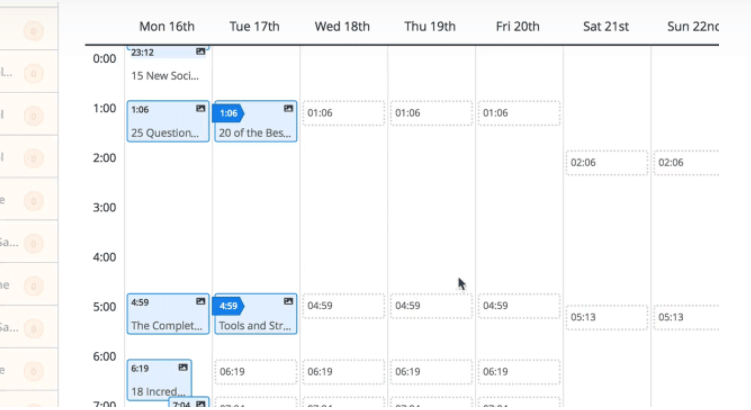751x410 pixels.
Task: Select the empty 01:06 slot on Thursday
Action: [431, 113]
